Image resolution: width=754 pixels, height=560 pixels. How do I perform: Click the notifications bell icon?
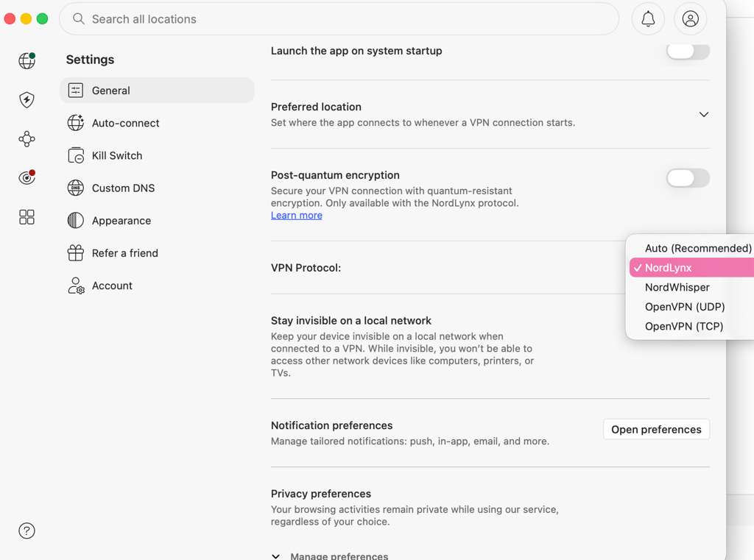[x=648, y=18]
